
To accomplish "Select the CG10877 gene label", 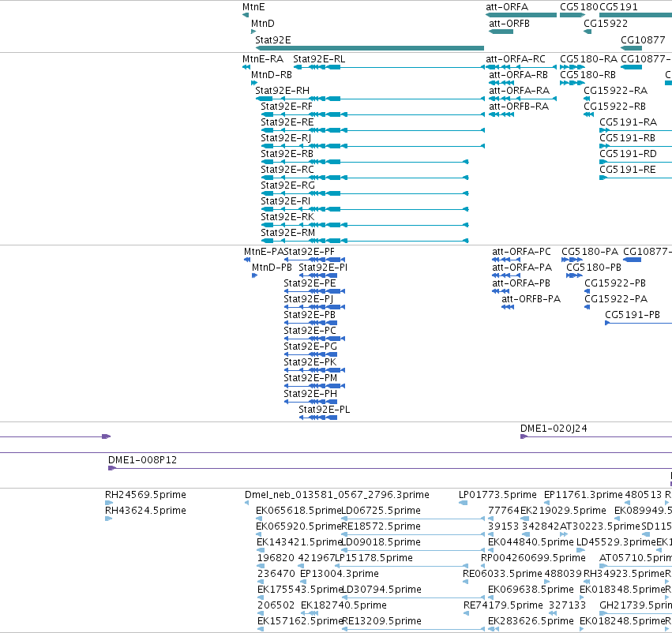I will [643, 40].
